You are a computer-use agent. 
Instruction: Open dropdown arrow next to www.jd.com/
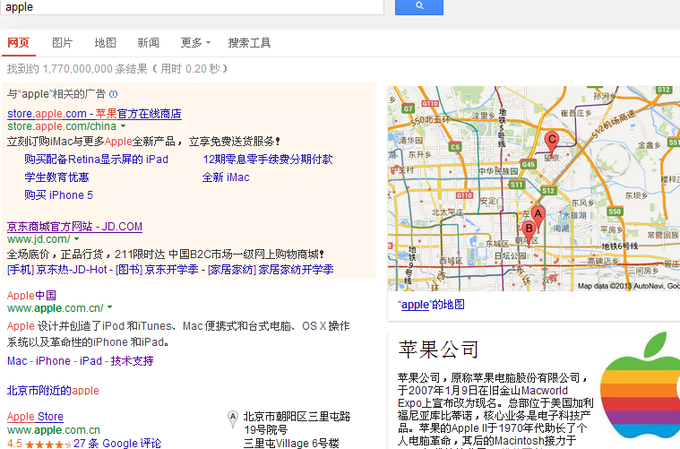coord(77,239)
